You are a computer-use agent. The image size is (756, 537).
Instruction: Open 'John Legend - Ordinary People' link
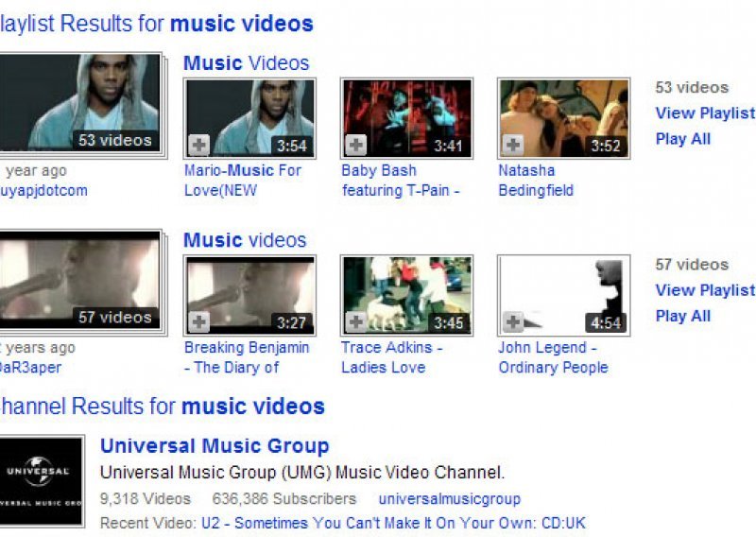553,357
